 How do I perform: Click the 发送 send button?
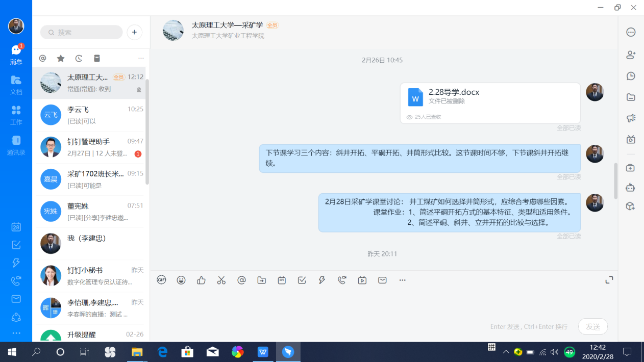[x=592, y=326]
